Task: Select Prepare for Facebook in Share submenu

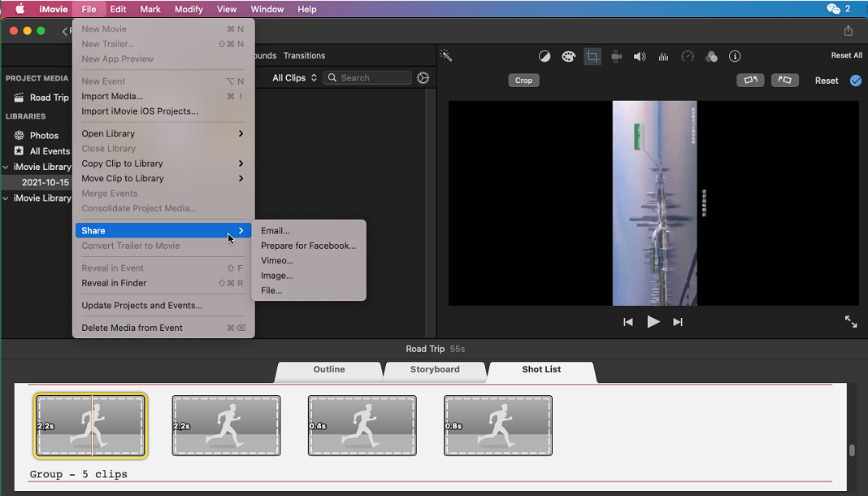Action: [x=309, y=246]
